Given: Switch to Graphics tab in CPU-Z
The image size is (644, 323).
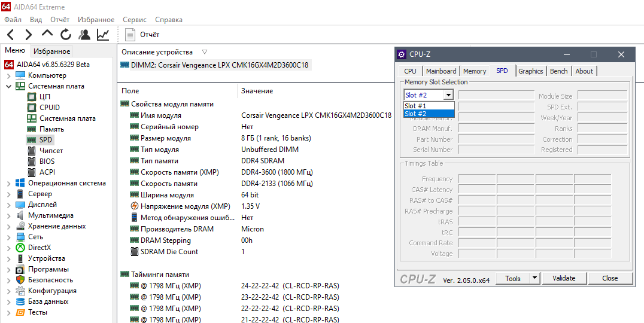Looking at the screenshot, I should pos(531,71).
